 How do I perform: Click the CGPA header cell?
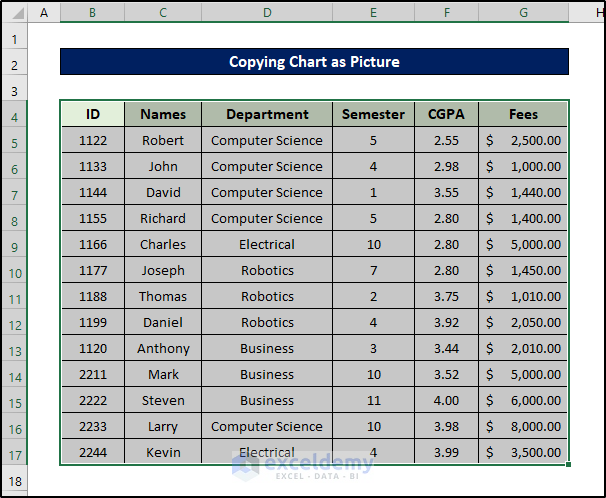point(446,114)
